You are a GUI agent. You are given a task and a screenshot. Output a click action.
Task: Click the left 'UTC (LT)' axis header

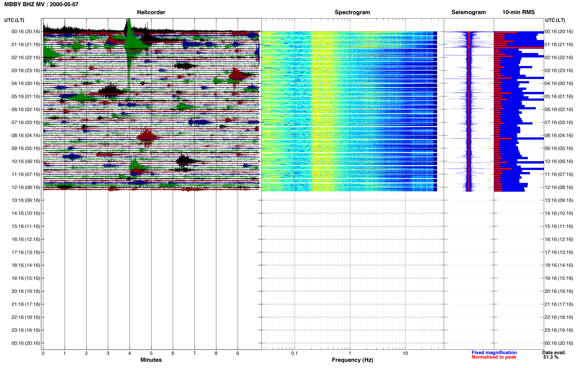coord(14,20)
